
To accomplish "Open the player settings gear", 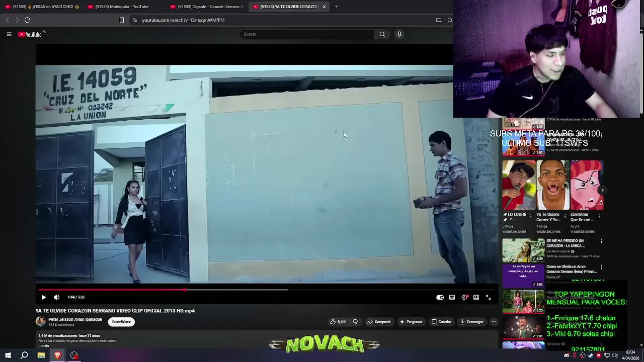I will [464, 297].
